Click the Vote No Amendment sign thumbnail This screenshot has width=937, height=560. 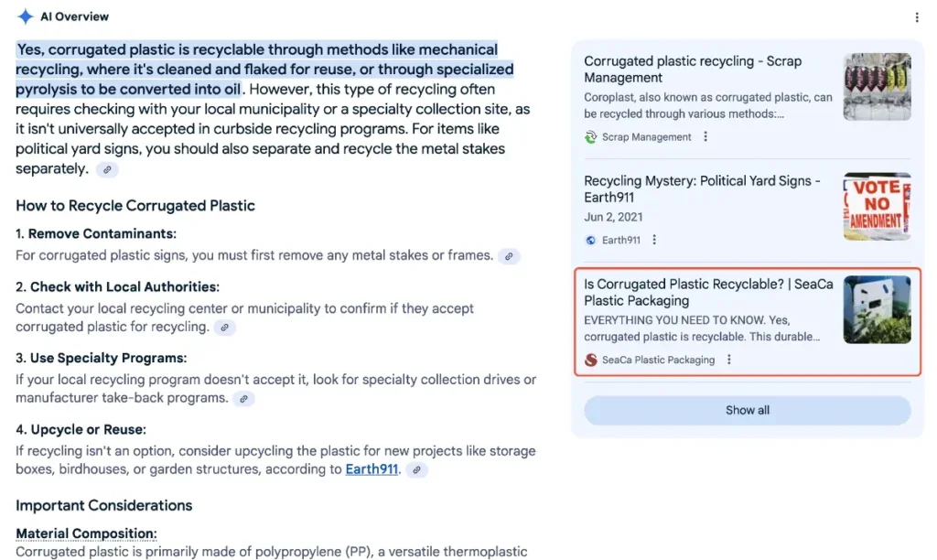pyautogui.click(x=877, y=206)
